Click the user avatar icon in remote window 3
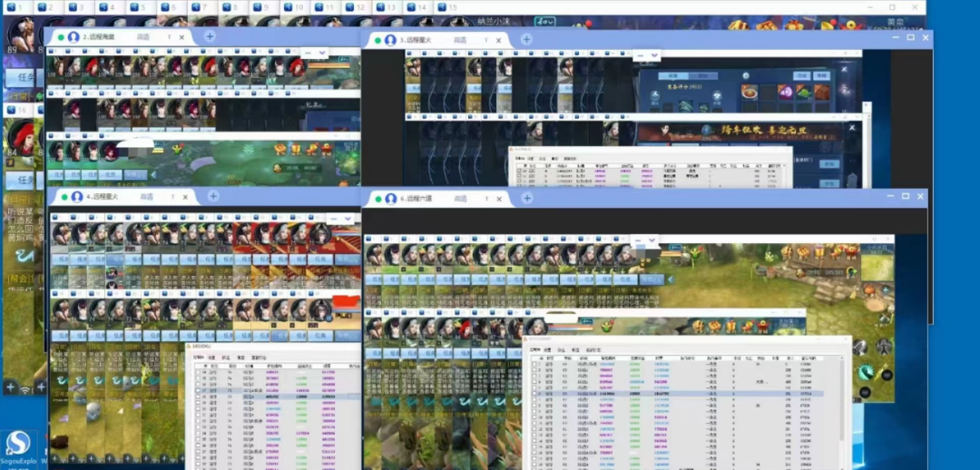Image resolution: width=980 pixels, height=470 pixels. pyautogui.click(x=390, y=40)
